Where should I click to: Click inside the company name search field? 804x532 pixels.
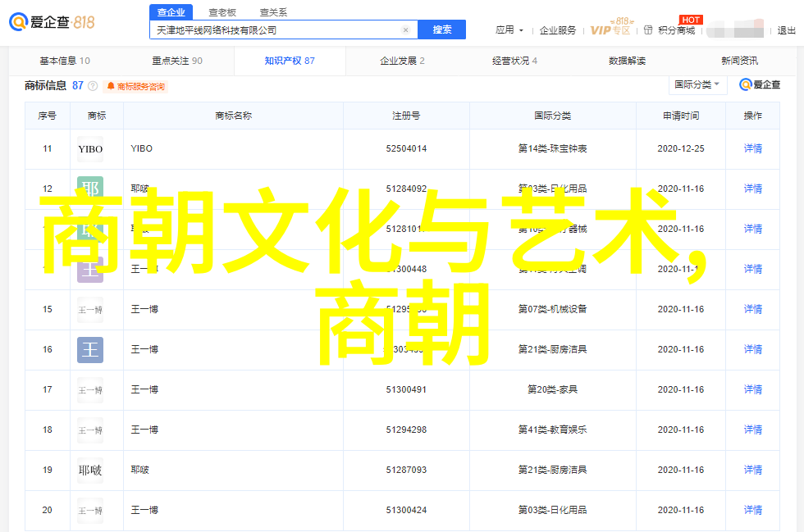coord(275,30)
